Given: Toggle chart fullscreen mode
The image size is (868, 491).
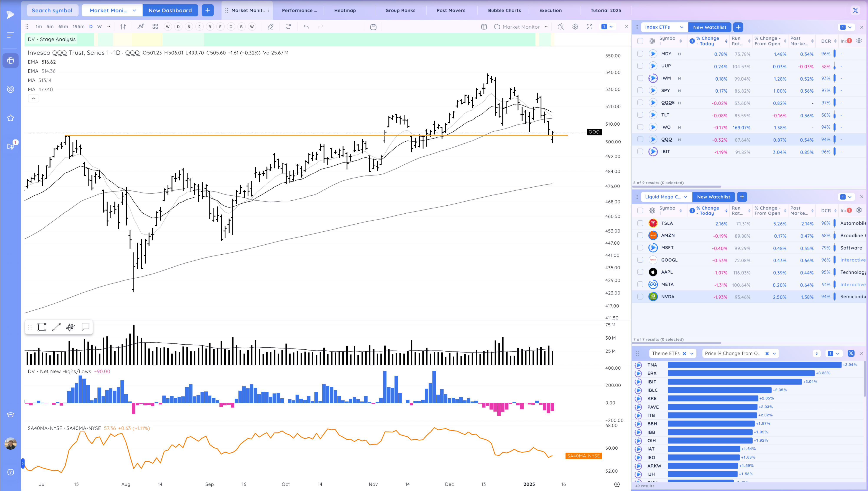Looking at the screenshot, I should [589, 27].
